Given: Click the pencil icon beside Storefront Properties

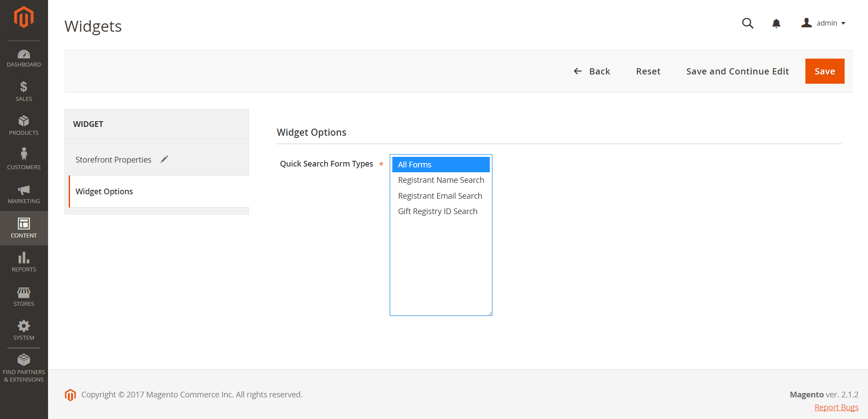Looking at the screenshot, I should pos(164,159).
